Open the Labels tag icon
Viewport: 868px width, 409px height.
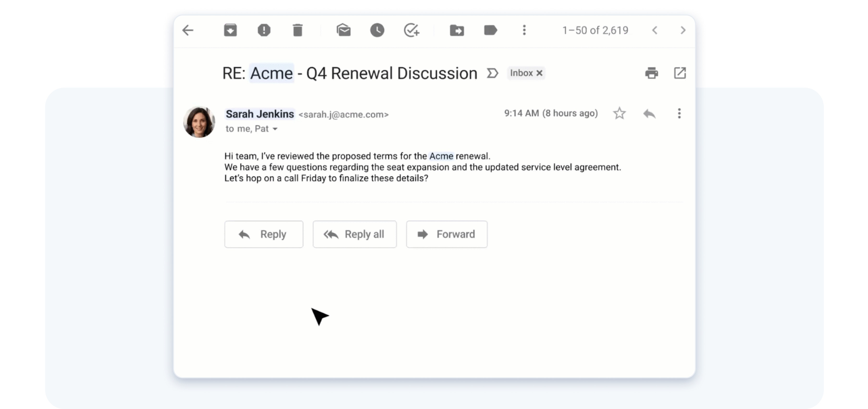490,30
